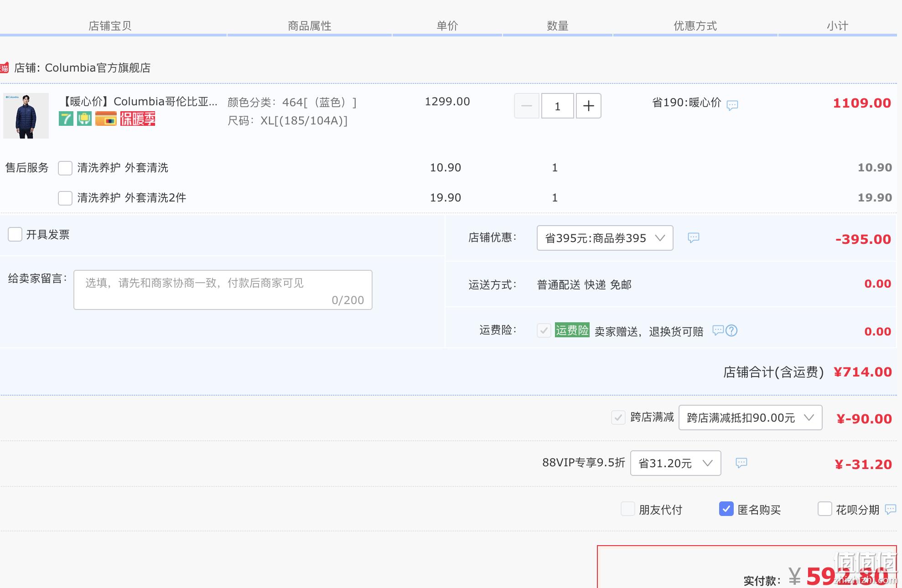Check the 清洗养护 外套清洗2件 service box
The width and height of the screenshot is (902, 588).
(x=65, y=198)
